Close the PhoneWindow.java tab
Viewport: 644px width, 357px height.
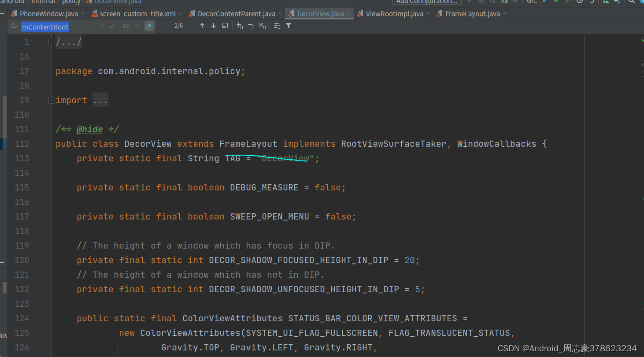83,14
